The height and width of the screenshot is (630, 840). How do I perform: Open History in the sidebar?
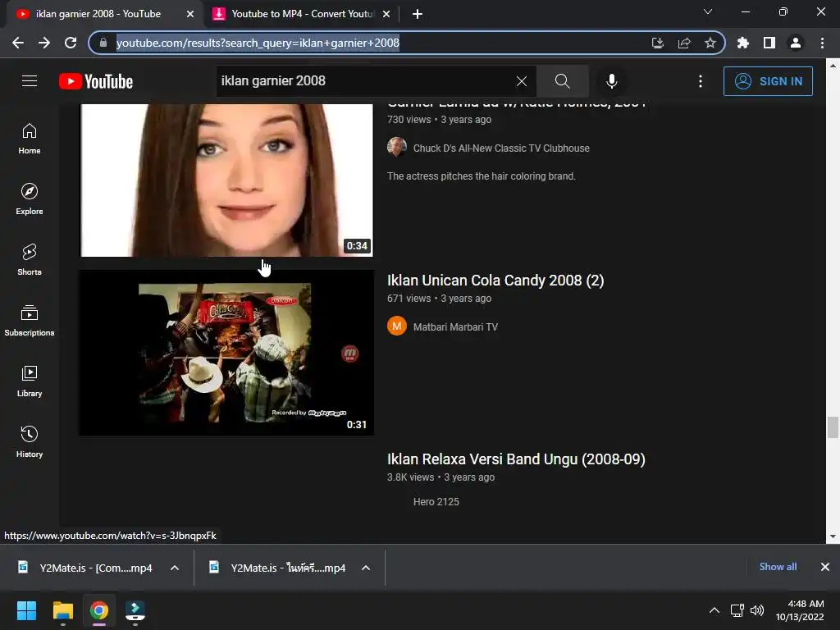30,441
